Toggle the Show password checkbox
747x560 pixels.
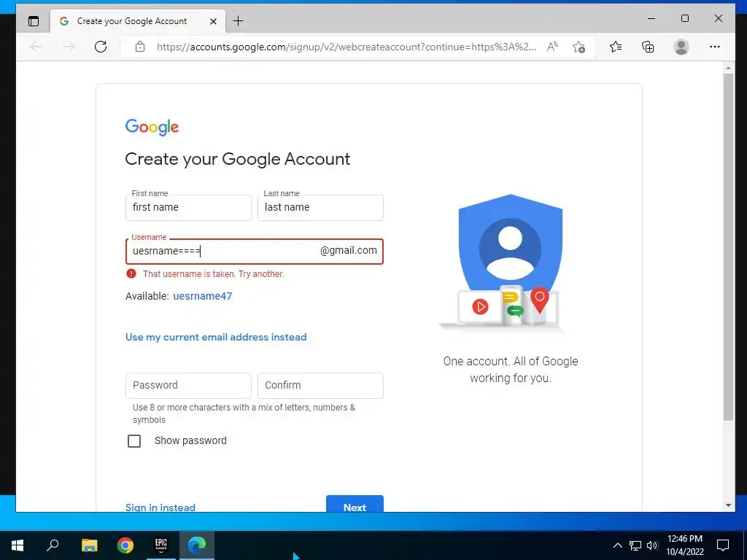coord(134,441)
